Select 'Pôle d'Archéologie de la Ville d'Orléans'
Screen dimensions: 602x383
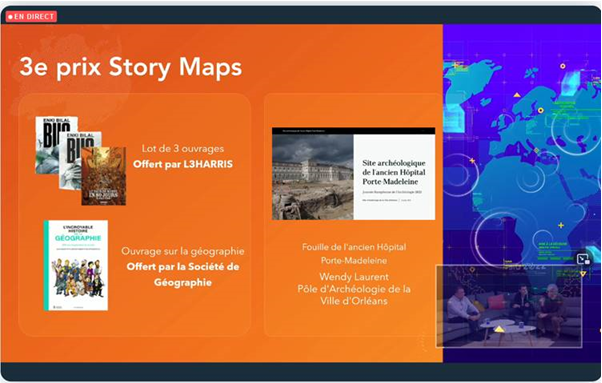click(354, 295)
